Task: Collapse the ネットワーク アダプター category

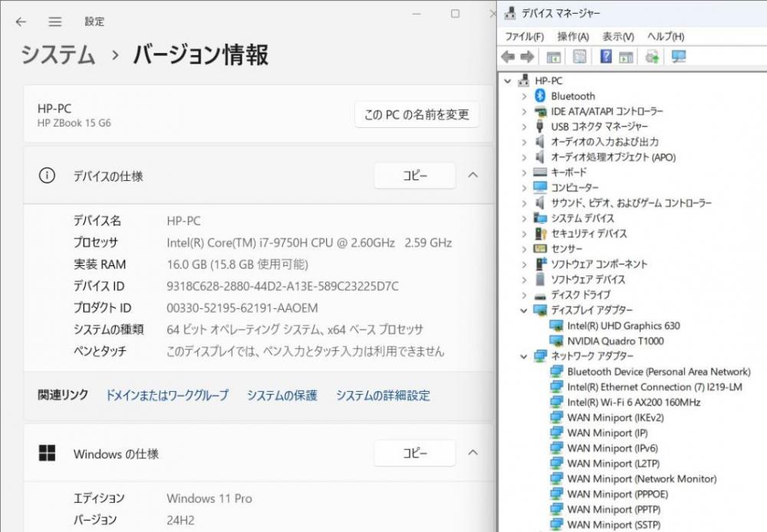Action: coord(524,356)
